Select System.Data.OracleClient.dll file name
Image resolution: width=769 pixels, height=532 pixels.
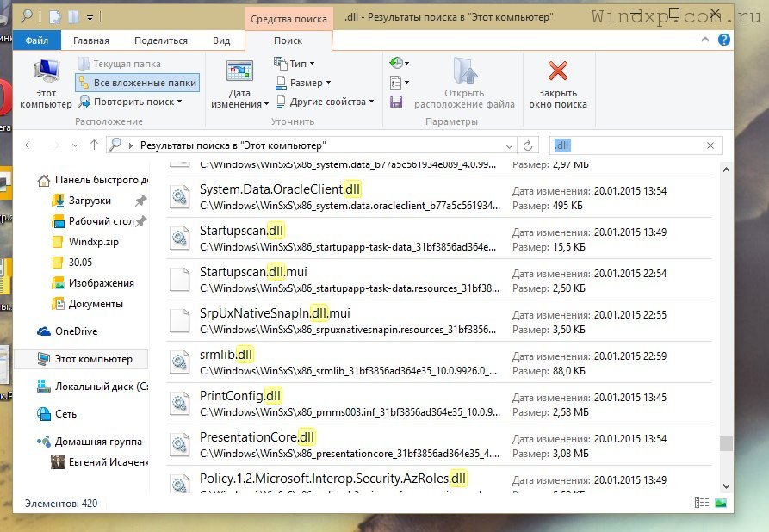point(280,189)
